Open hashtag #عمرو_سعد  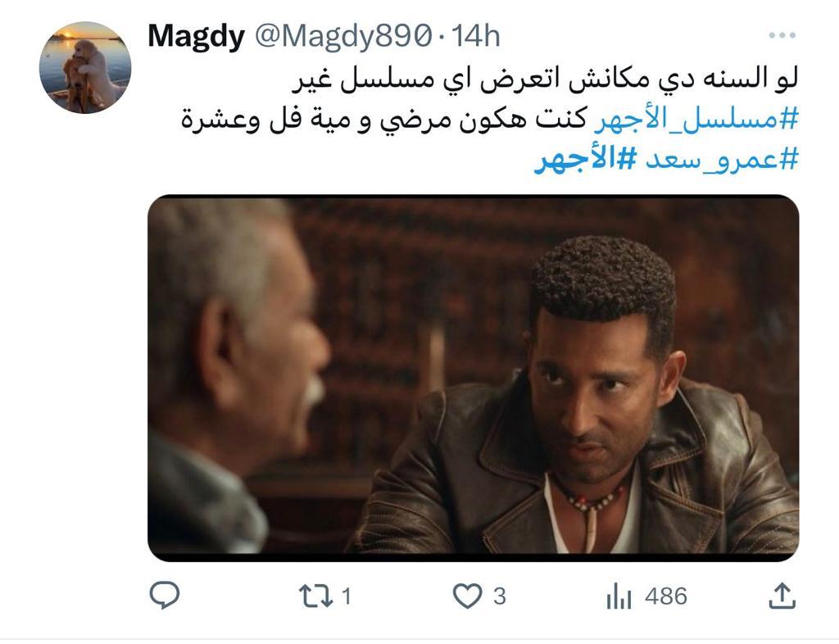click(x=721, y=160)
